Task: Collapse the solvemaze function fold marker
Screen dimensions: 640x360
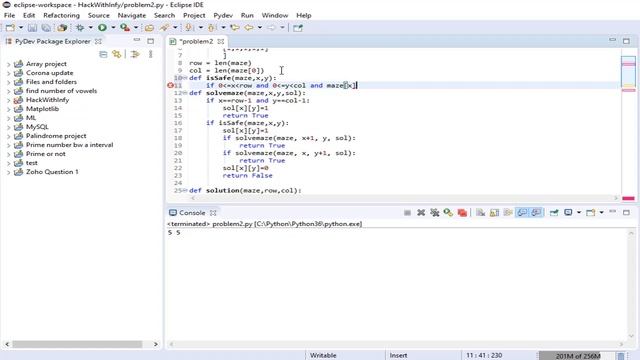Action: pos(185,93)
